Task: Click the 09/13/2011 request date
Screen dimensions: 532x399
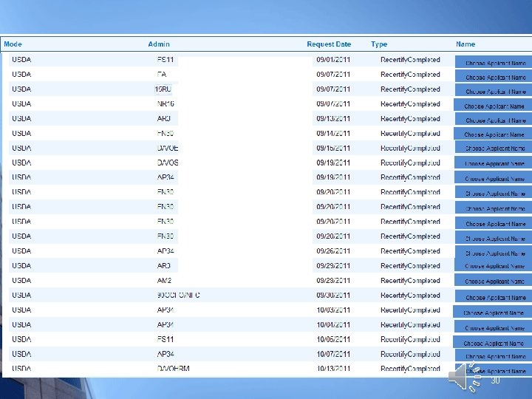Action: (x=333, y=119)
